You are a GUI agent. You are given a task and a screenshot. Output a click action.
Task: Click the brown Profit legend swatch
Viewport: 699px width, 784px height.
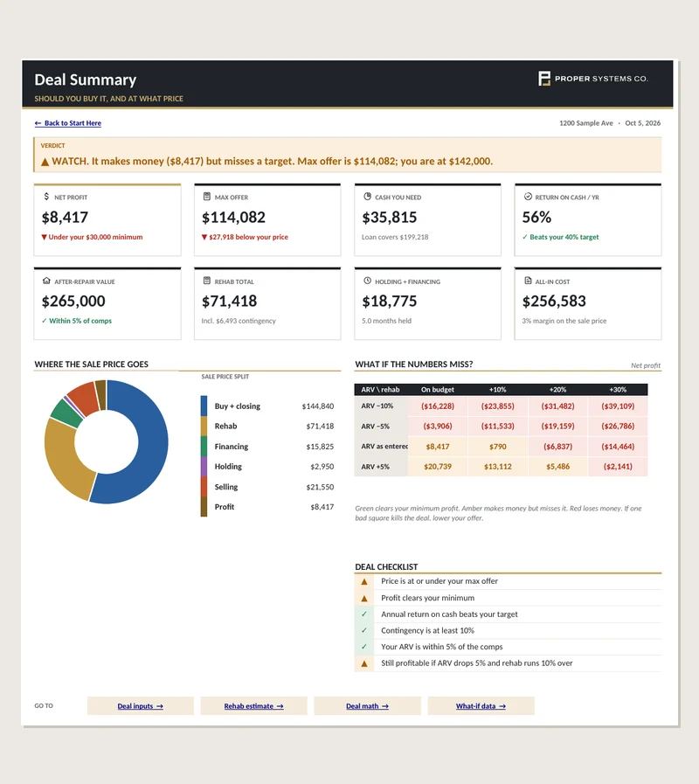(204, 507)
